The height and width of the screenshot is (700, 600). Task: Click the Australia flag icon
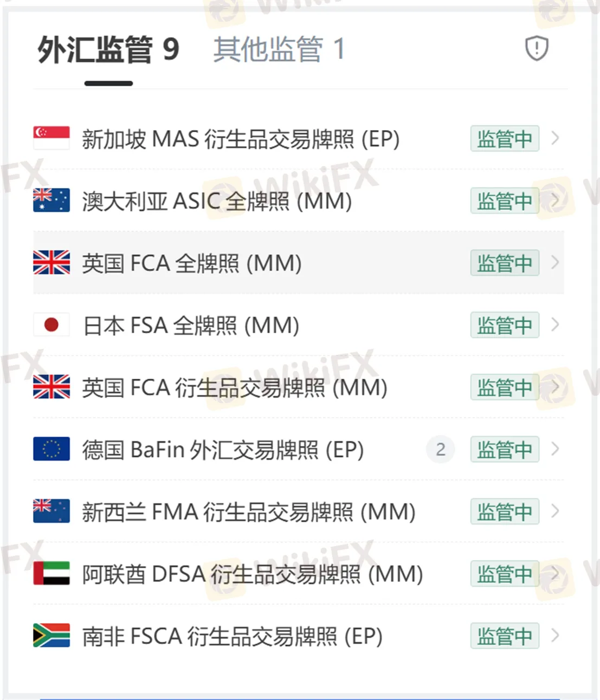click(x=51, y=200)
